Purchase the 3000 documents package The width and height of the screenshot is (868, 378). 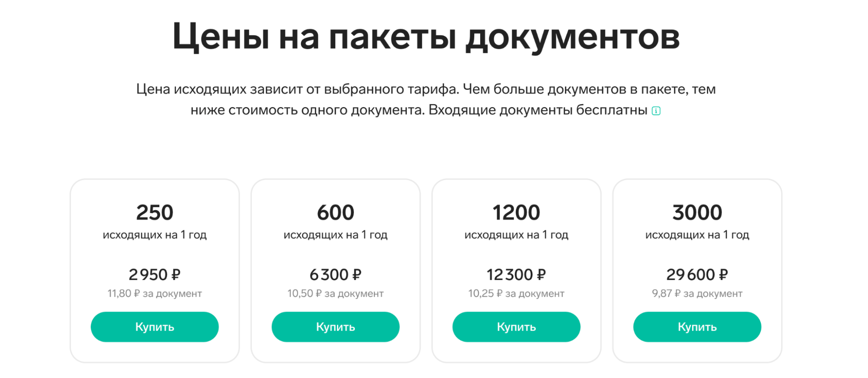[x=697, y=327]
